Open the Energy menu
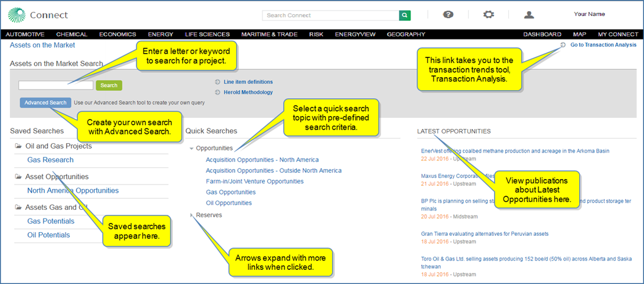The width and height of the screenshot is (644, 284). click(x=161, y=35)
